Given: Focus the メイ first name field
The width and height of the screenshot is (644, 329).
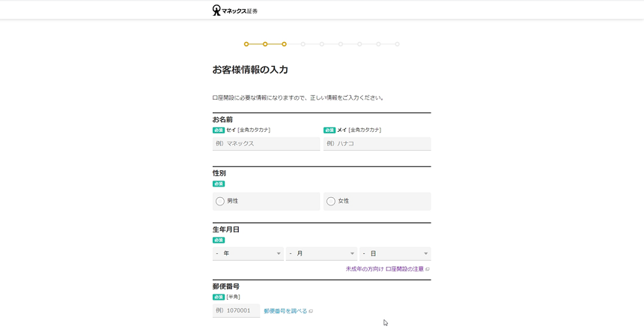Looking at the screenshot, I should [377, 144].
